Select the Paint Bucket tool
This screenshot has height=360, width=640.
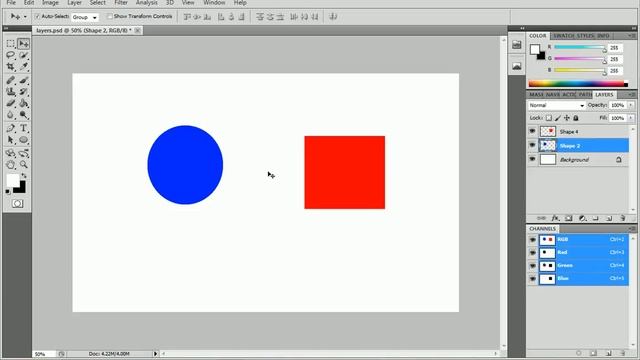(x=23, y=103)
